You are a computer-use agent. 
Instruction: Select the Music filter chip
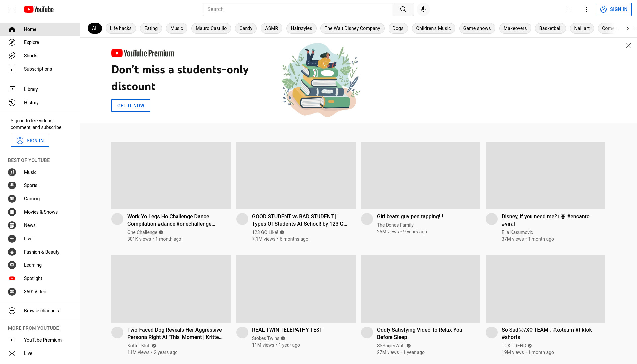177,28
